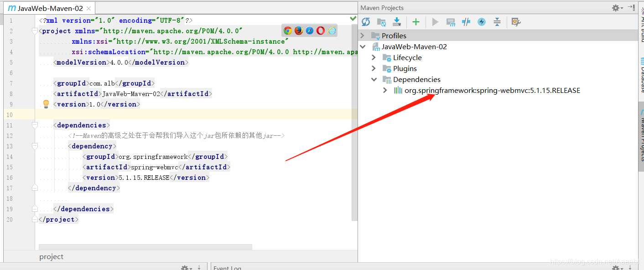Hide the Event Log panel
Image resolution: width=644 pixels, height=270 pixels.
tap(631, 268)
